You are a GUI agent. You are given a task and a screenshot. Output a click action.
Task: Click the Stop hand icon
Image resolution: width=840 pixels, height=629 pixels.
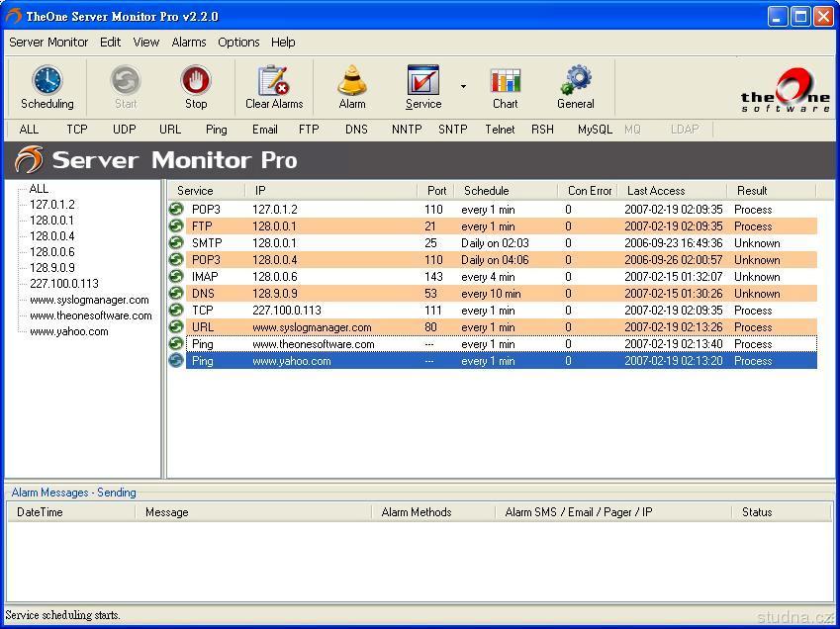pyautogui.click(x=196, y=81)
